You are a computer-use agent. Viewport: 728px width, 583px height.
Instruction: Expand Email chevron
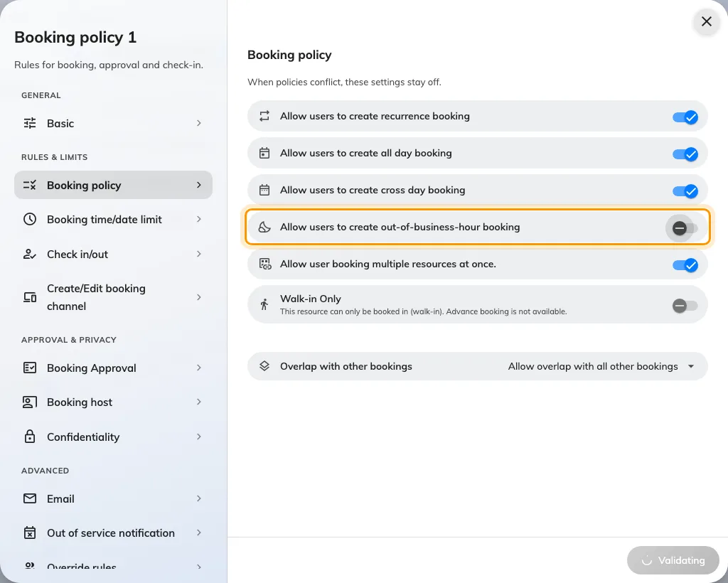199,498
